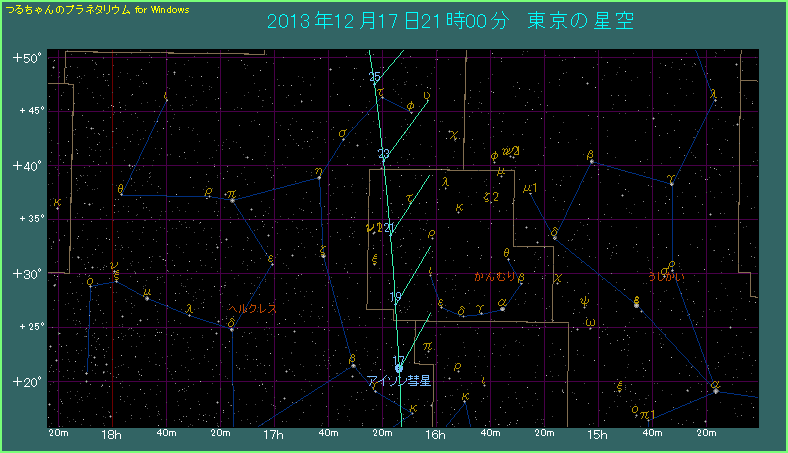Image resolution: width=788 pixels, height=453 pixels.
Task: Click the +40° declination axis label
Action: click(26, 165)
